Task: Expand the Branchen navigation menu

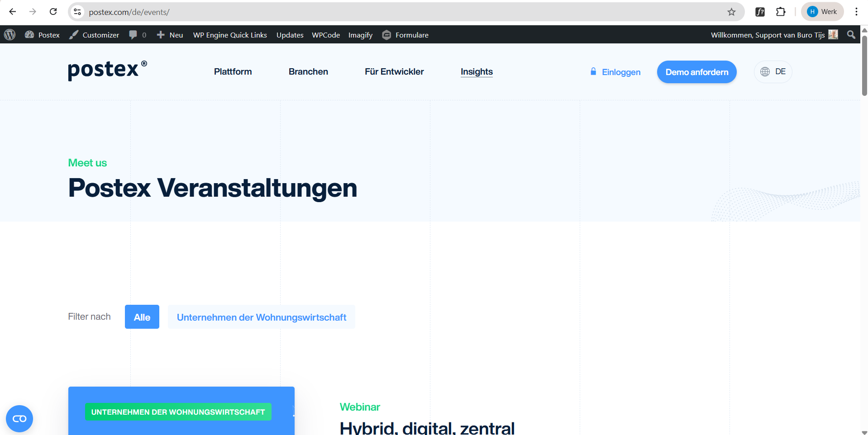Action: (308, 72)
